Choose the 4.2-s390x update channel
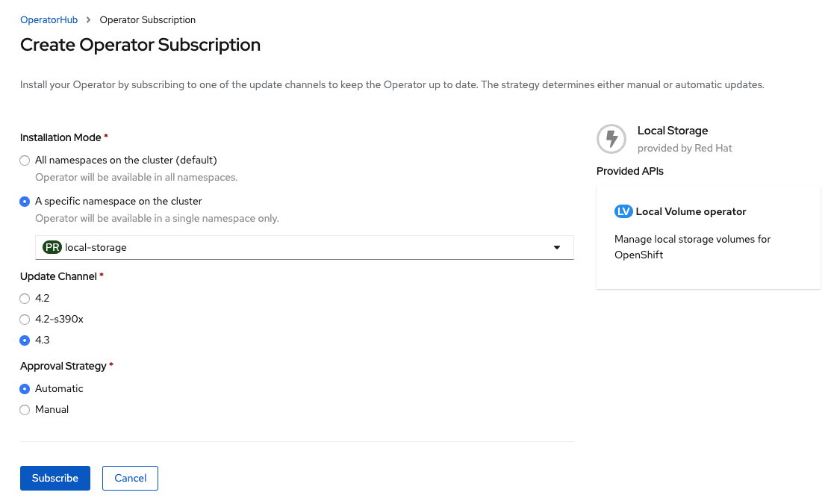This screenshot has width=828, height=504. [25, 320]
